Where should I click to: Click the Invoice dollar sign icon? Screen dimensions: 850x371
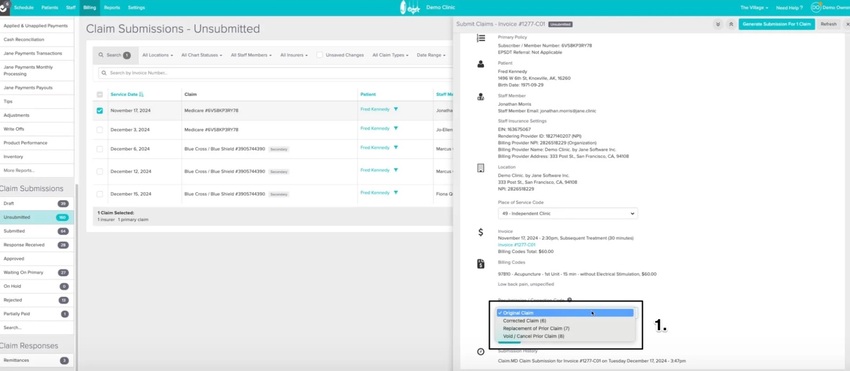[480, 232]
